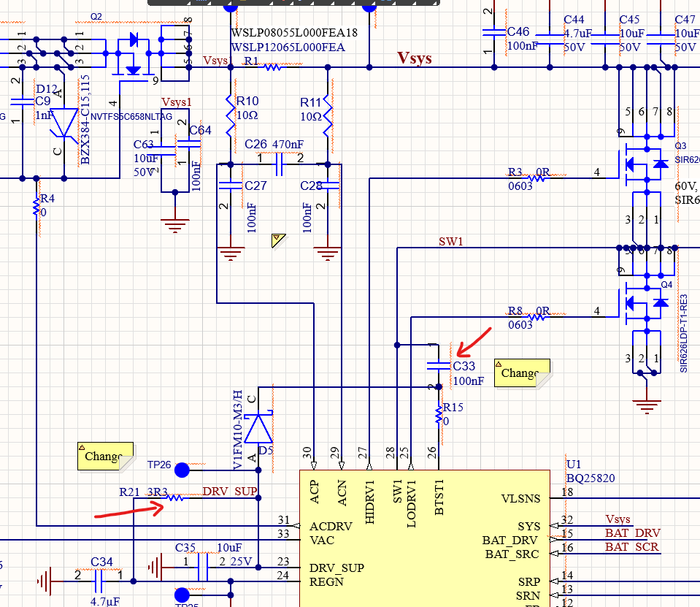Click the BTST1 pin label on U1

[439, 497]
